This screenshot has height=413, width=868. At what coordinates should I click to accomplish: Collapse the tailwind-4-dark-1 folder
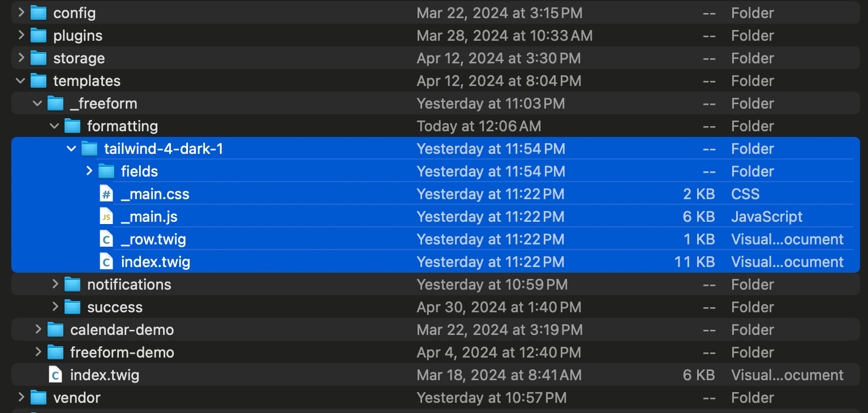[x=72, y=149]
